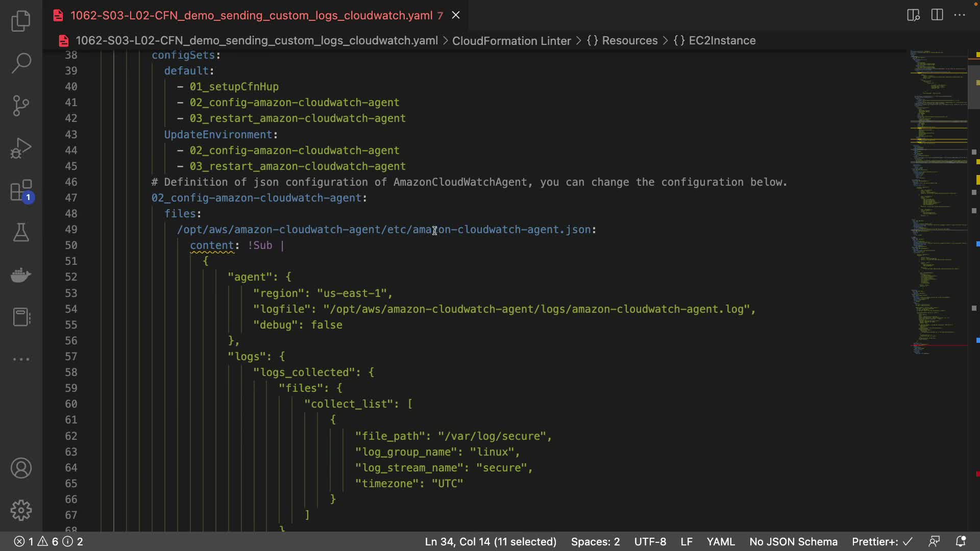The width and height of the screenshot is (980, 551).
Task: Open the Search view icon
Action: (21, 63)
